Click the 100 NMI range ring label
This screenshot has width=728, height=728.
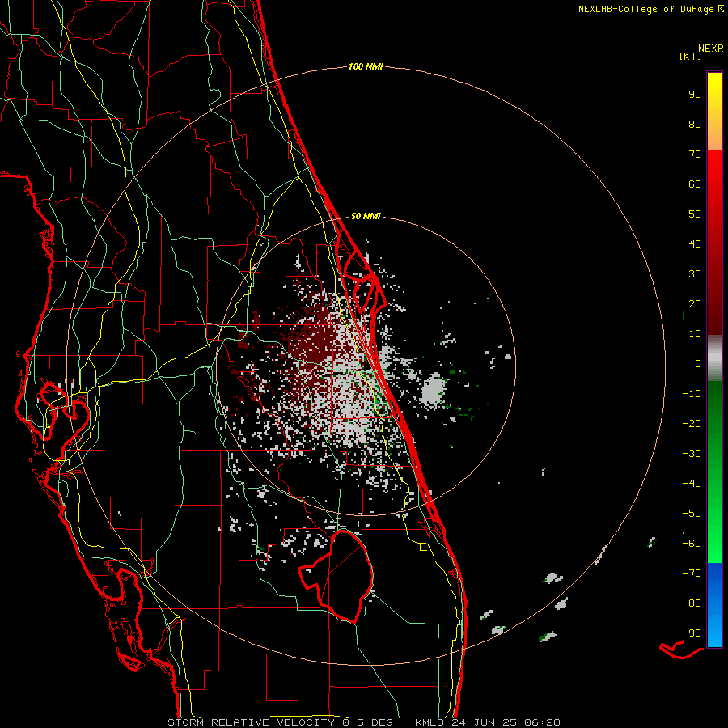click(366, 67)
